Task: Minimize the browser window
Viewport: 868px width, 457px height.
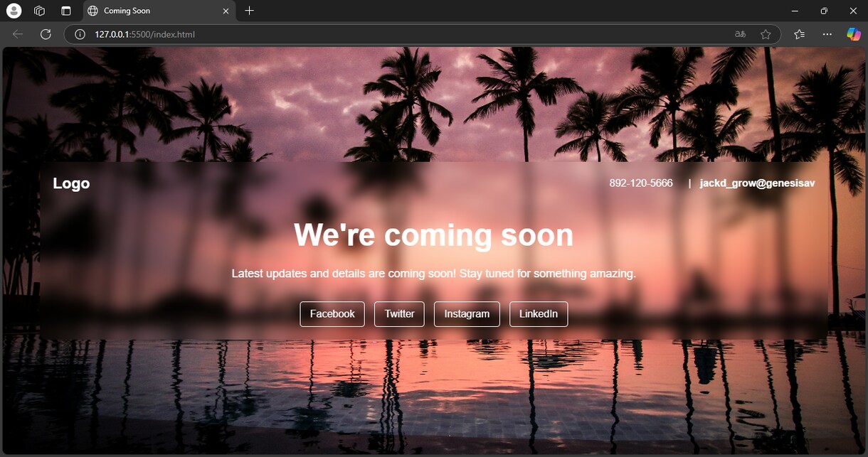Action: (x=795, y=11)
